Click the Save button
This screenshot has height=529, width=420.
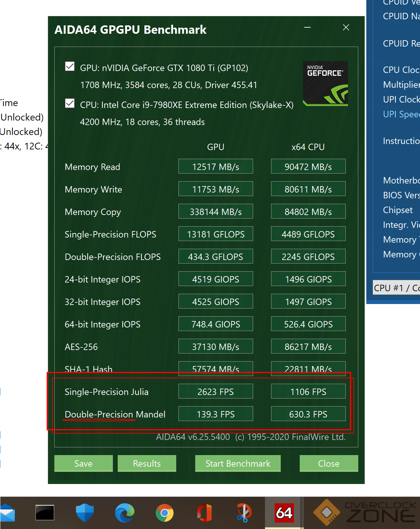tap(83, 463)
